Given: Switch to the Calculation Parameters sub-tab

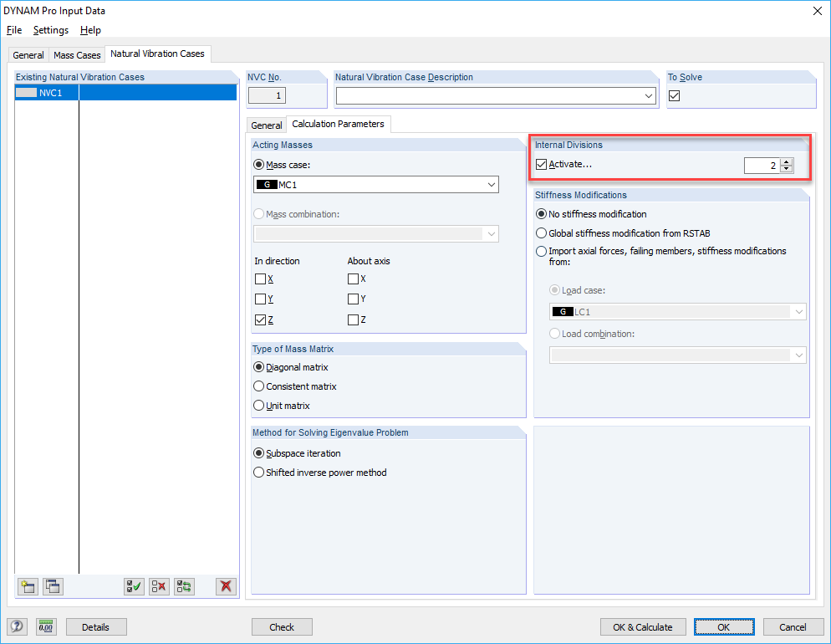Looking at the screenshot, I should pos(338,124).
